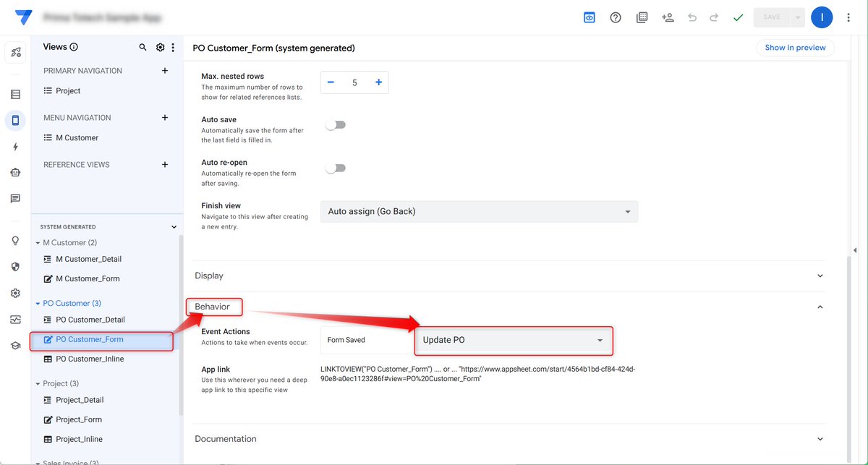The image size is (868, 465).
Task: Click the preview pane collapse arrow
Action: coord(856,250)
